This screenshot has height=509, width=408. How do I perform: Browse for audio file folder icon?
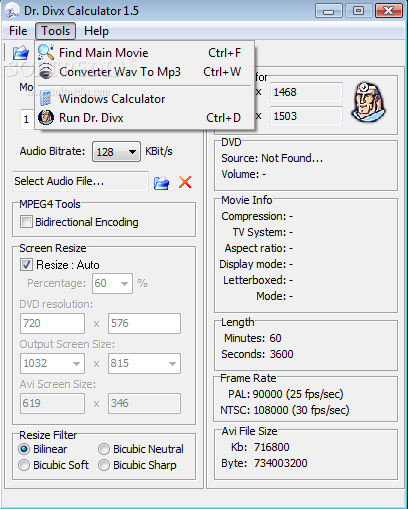pos(161,183)
